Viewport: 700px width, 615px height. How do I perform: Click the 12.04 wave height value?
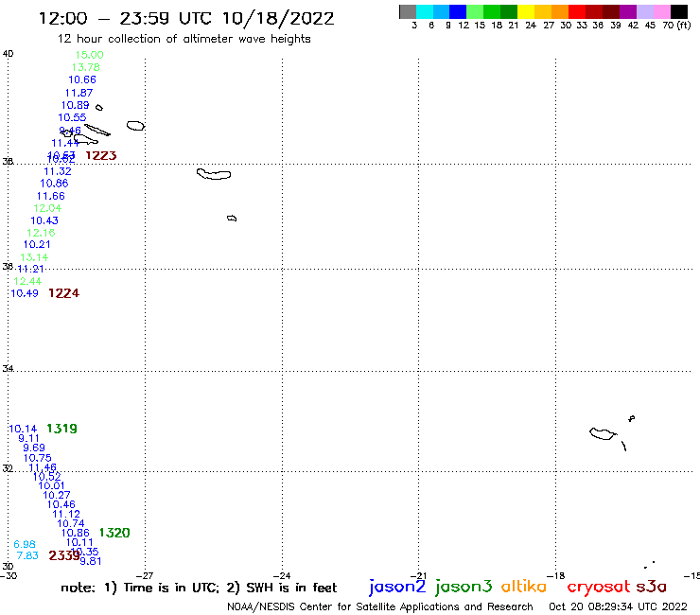(x=47, y=208)
